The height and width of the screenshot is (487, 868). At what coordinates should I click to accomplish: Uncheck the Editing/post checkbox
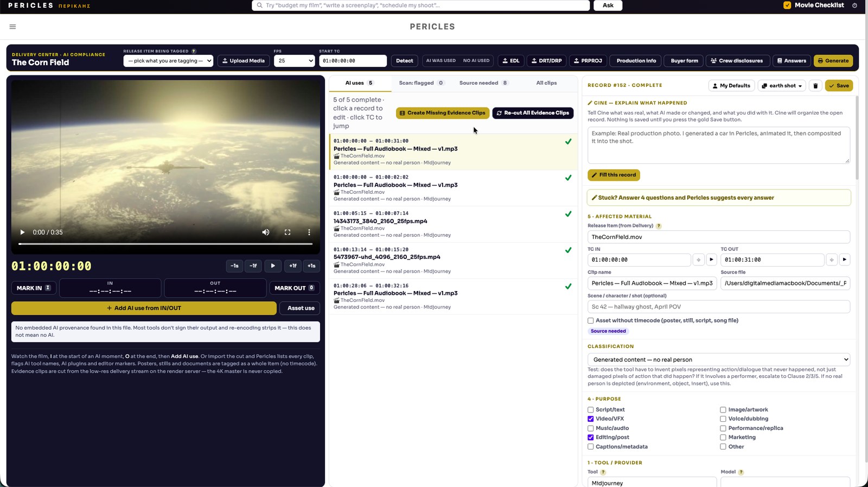coord(590,438)
